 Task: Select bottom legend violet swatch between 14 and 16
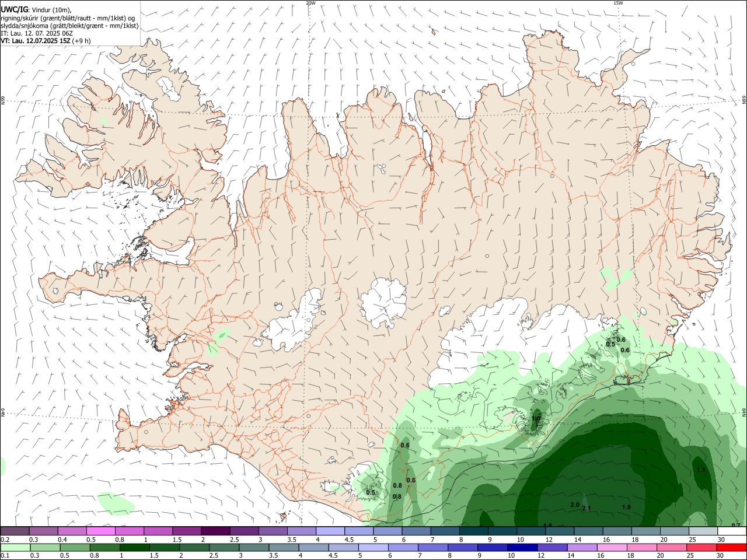(x=582, y=548)
